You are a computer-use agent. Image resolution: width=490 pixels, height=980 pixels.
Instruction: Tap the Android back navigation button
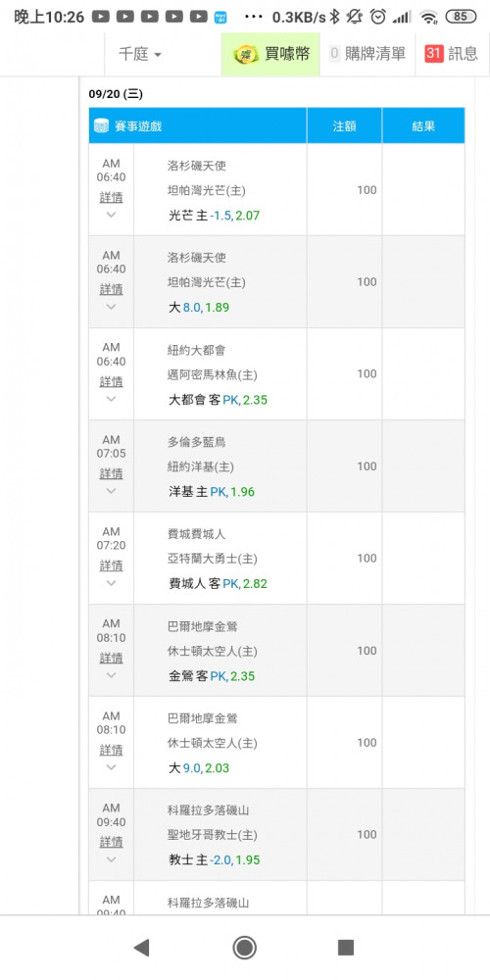coord(142,948)
